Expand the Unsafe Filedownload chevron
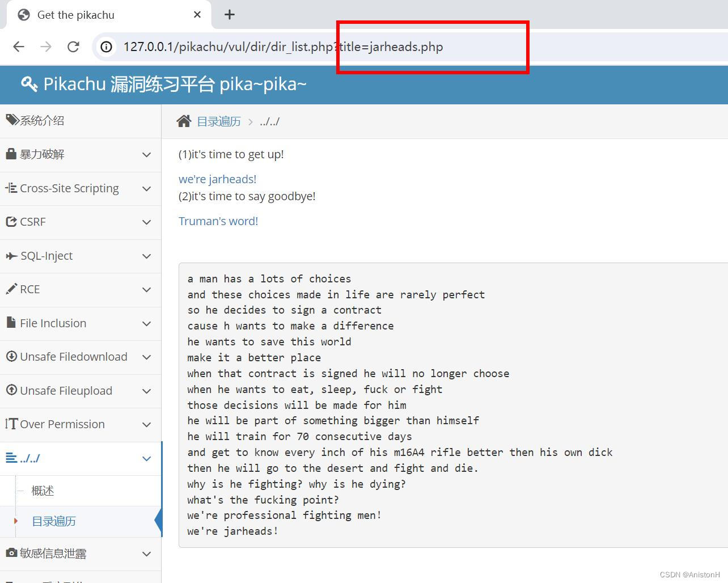Image resolution: width=728 pixels, height=583 pixels. [x=146, y=357]
